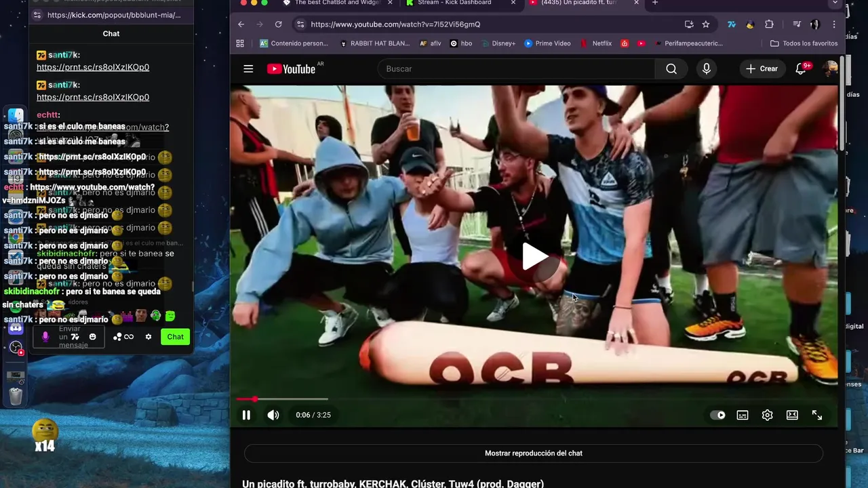Click the Kick popout URL bar
868x488 pixels.
click(x=112, y=15)
